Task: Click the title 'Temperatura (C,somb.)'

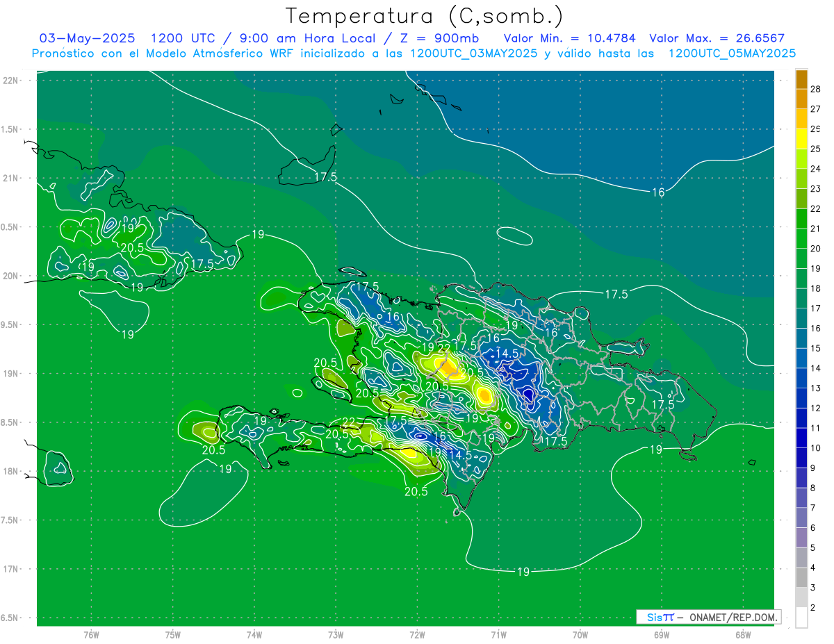Action: click(x=424, y=16)
